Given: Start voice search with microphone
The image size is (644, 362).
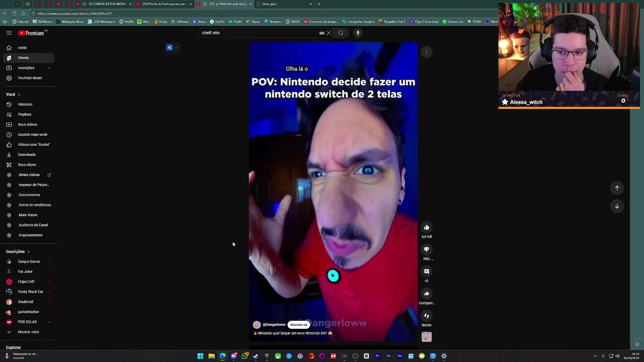Looking at the screenshot, I should click(x=358, y=33).
